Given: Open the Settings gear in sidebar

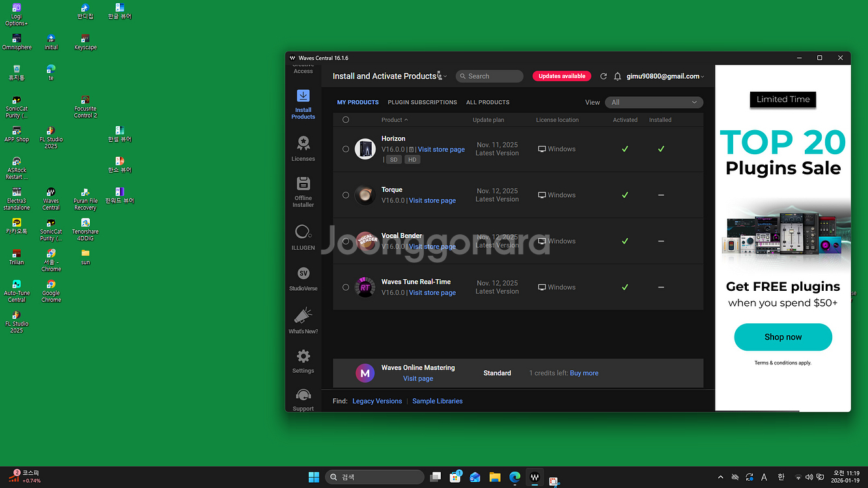Looking at the screenshot, I should 303,361.
